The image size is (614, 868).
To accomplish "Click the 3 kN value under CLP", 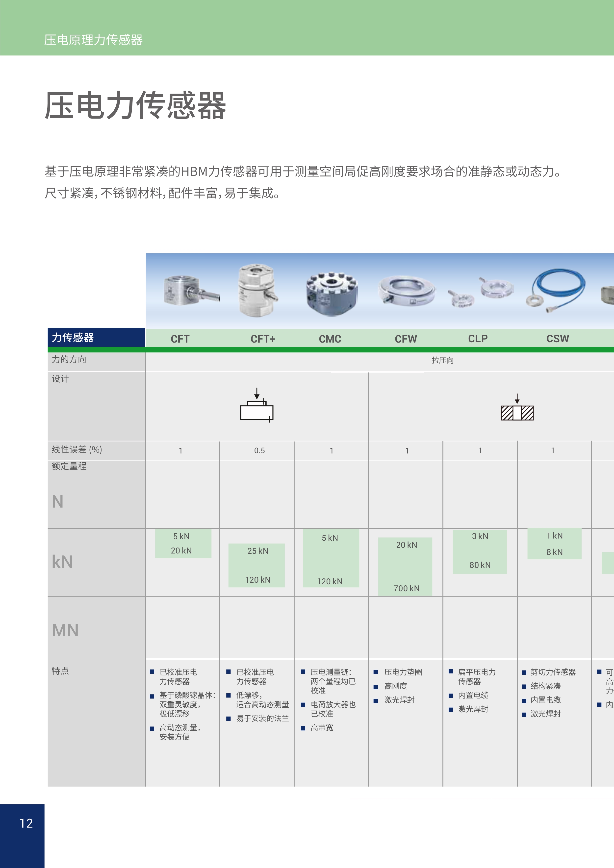I will point(480,536).
